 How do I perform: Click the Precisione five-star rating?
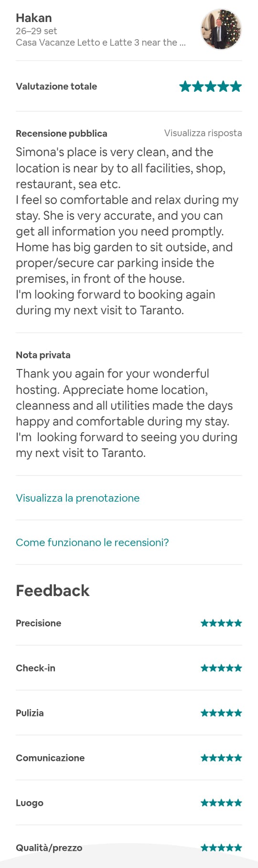coord(221,623)
